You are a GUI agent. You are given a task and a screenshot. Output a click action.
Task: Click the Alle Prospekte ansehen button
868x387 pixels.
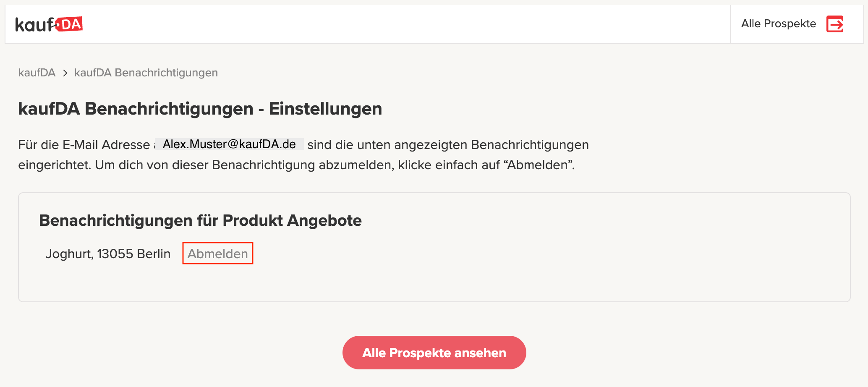click(434, 353)
